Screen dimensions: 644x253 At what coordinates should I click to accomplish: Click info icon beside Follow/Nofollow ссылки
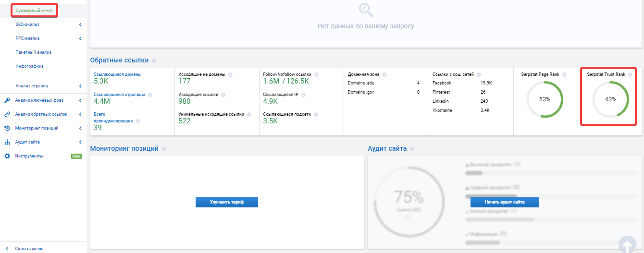click(316, 75)
